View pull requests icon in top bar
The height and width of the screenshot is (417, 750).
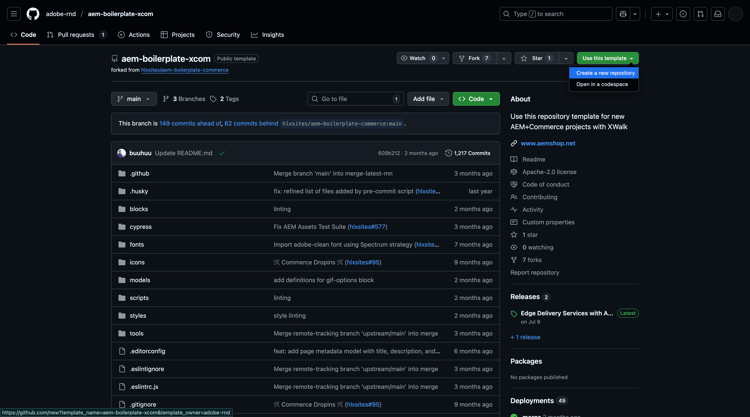point(700,14)
